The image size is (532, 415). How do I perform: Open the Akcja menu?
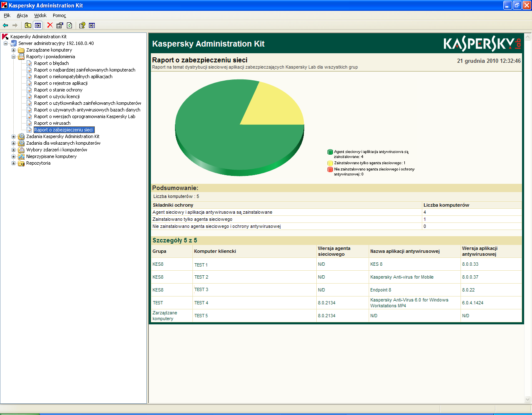tap(22, 15)
